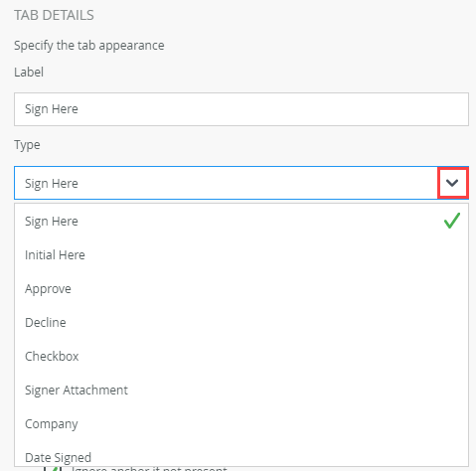This screenshot has height=471, width=476.
Task: Place cursor on Sign Here text in Label box
Action: 52,109
